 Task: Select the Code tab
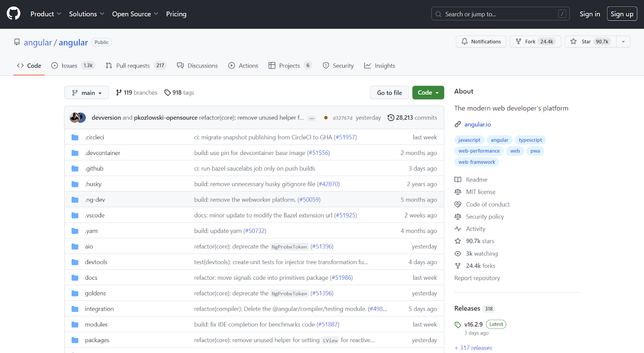pos(29,66)
